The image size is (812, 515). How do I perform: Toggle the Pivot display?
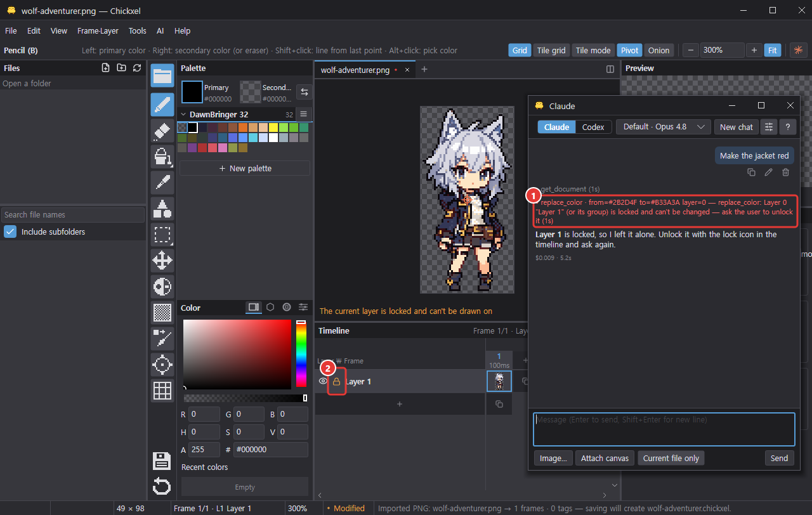(x=629, y=50)
